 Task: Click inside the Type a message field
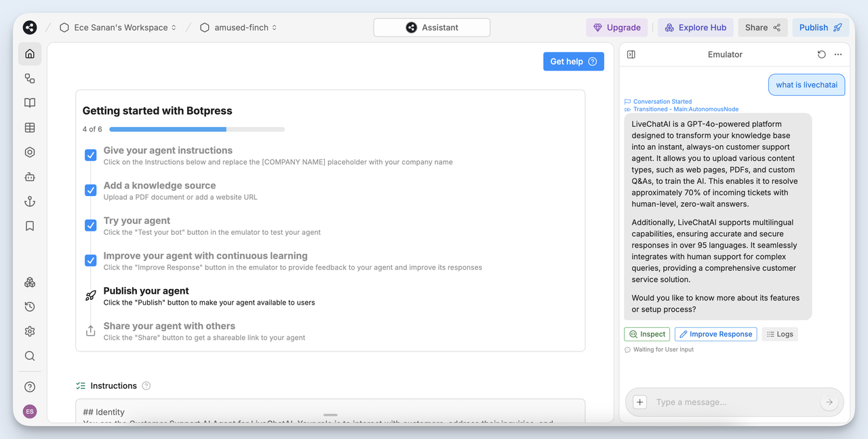[732, 402]
